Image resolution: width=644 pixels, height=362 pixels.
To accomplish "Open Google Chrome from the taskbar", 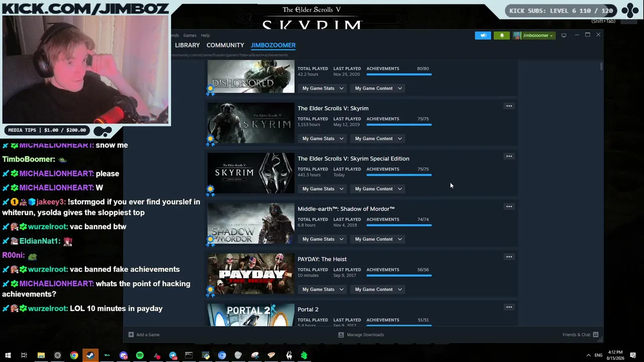I will pos(74,355).
